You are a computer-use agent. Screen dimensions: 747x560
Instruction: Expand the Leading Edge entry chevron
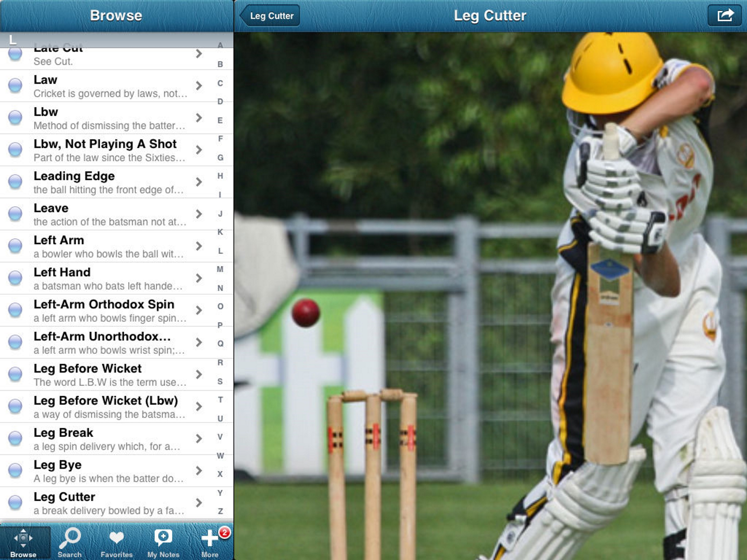[x=199, y=182]
